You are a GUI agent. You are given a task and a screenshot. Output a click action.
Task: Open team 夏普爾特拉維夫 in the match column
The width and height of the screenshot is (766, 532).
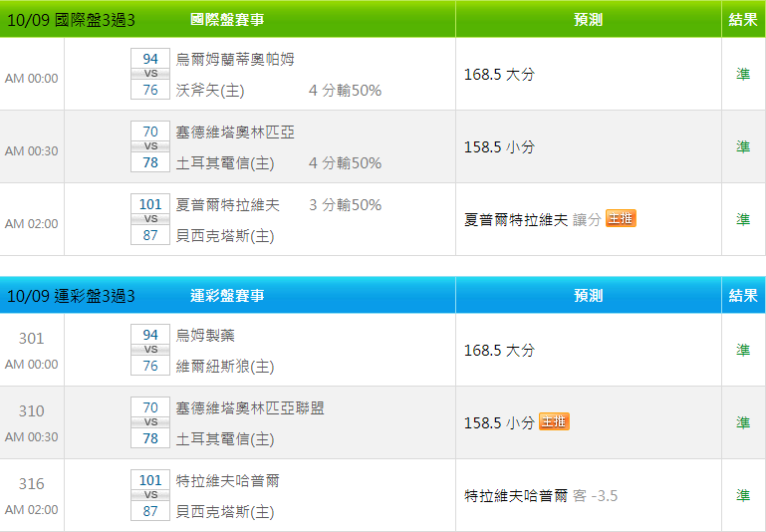(228, 204)
